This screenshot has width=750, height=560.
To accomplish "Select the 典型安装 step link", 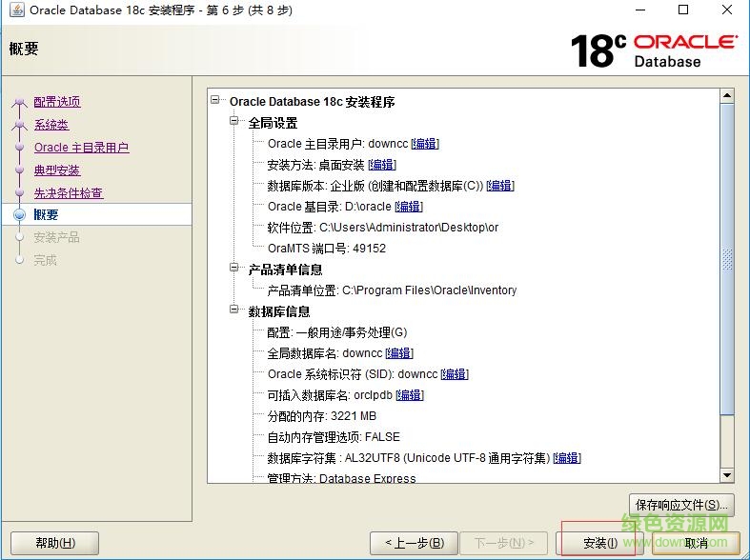I will pyautogui.click(x=57, y=170).
